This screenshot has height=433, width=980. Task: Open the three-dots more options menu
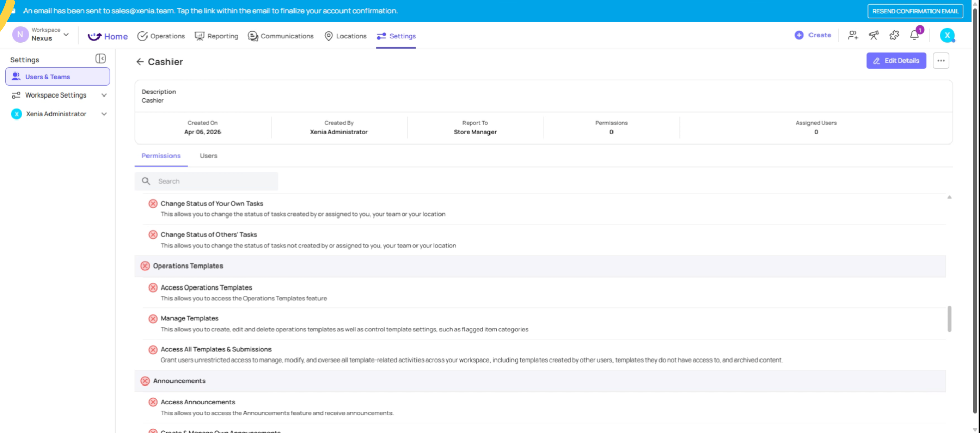[941, 61]
